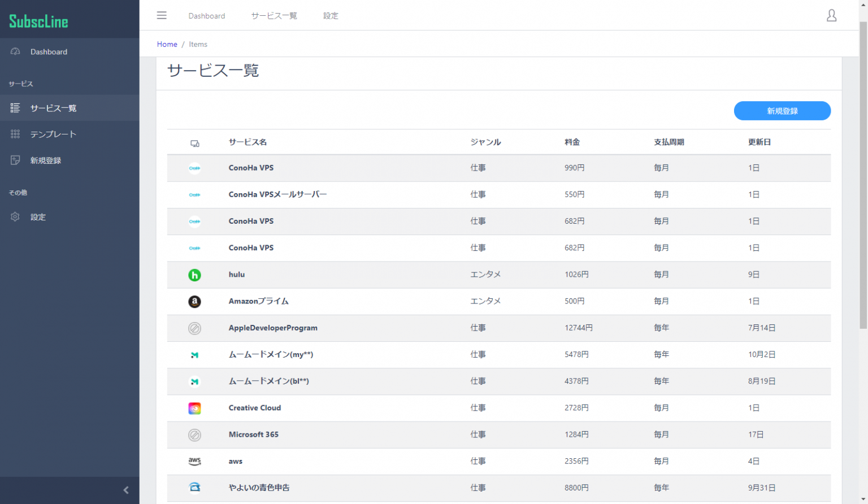Click the テンプレート grid icon in sidebar

pyautogui.click(x=15, y=134)
